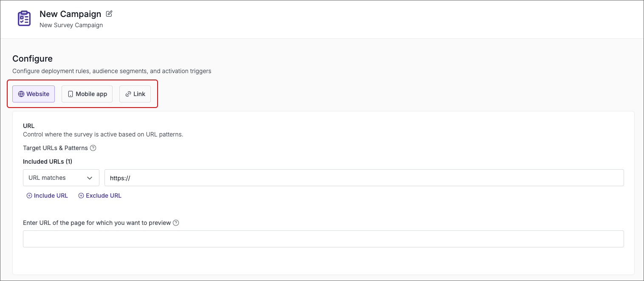This screenshot has width=644, height=281.
Task: Click the New Campaign title text
Action: pyautogui.click(x=70, y=14)
